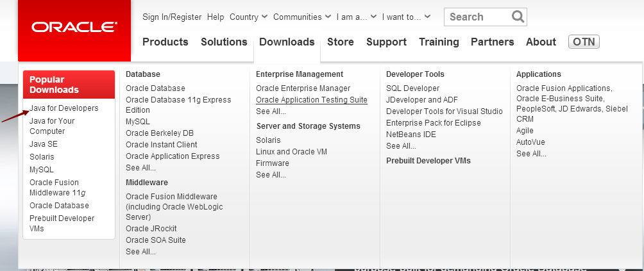Click AutoVue under Applications

click(x=530, y=142)
